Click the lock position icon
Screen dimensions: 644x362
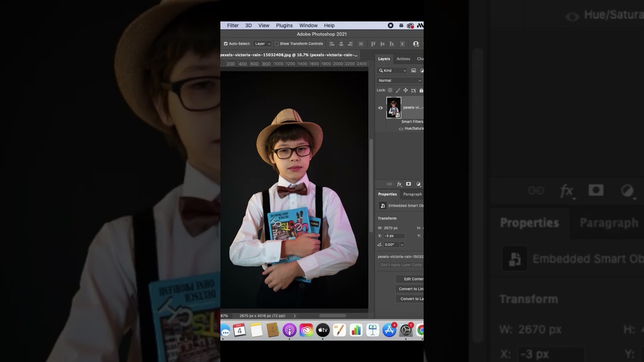coord(406,90)
